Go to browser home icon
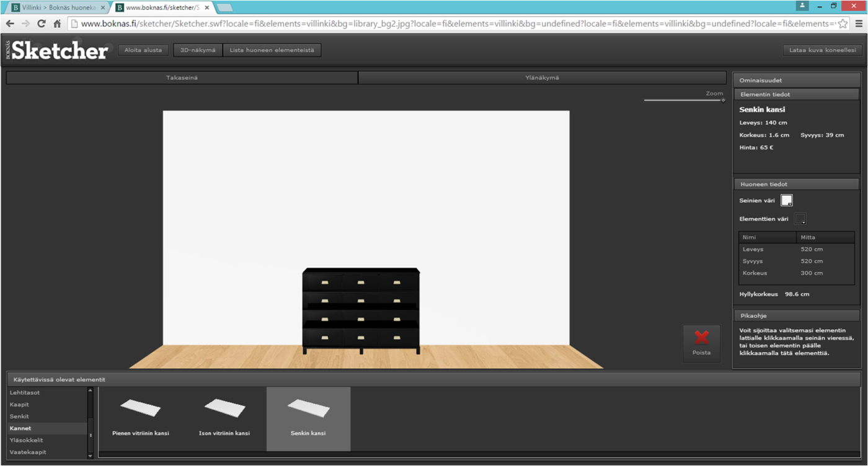 [x=57, y=24]
